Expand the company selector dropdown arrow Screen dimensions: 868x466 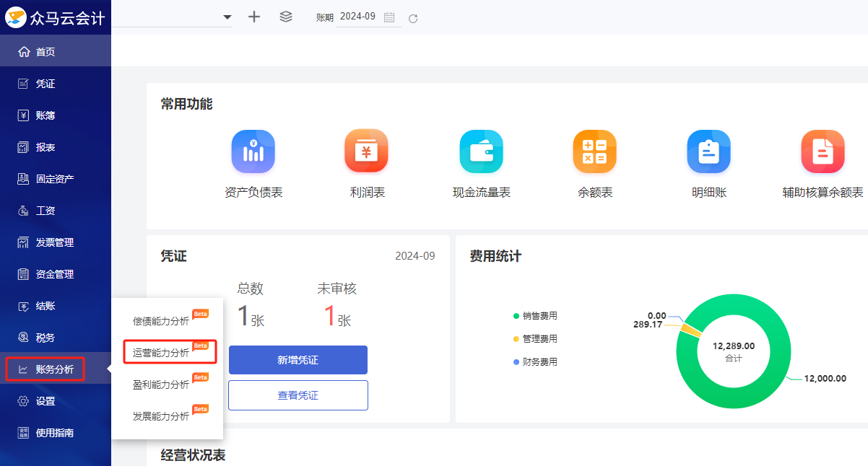point(227,17)
